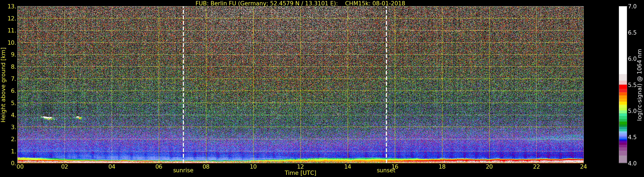Click the '10' time axis tick label
This screenshot has width=644, height=177.
[253, 166]
